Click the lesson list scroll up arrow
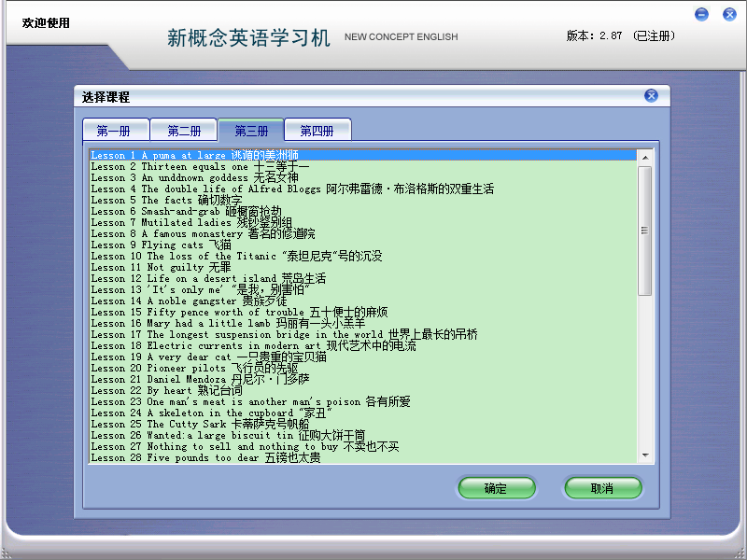Image resolution: width=747 pixels, height=560 pixels. pos(645,158)
